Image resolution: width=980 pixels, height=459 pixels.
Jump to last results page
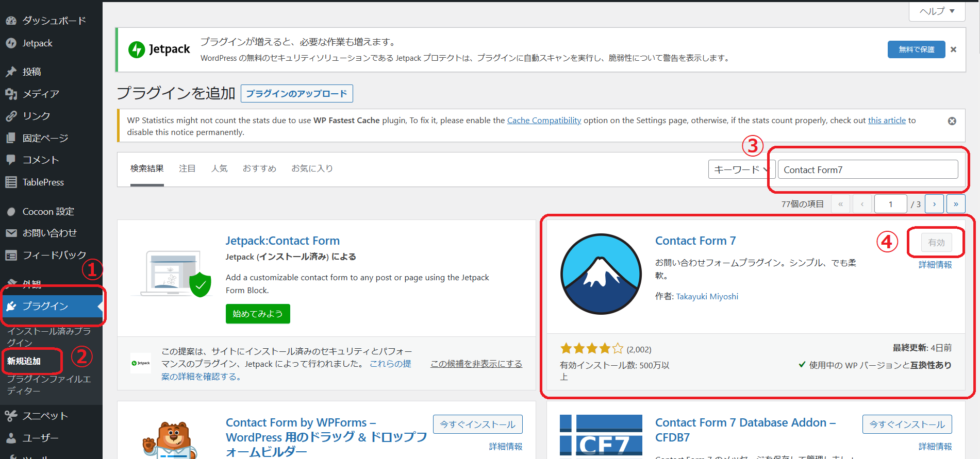coord(956,204)
